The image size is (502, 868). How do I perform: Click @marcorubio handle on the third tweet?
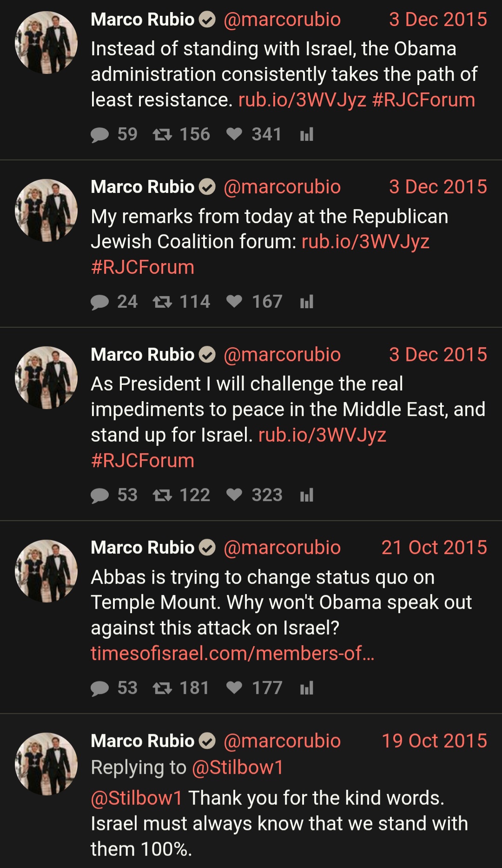[282, 355]
